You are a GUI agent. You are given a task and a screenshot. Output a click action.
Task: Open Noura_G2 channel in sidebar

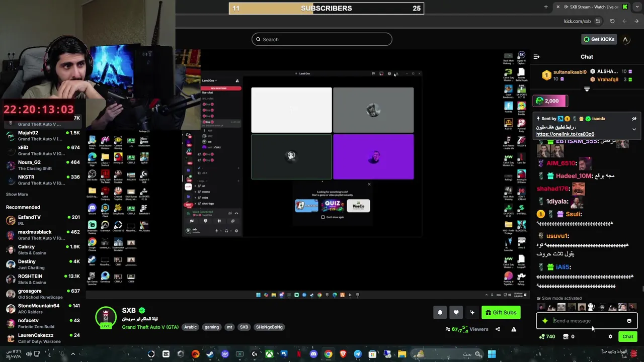[x=43, y=165]
